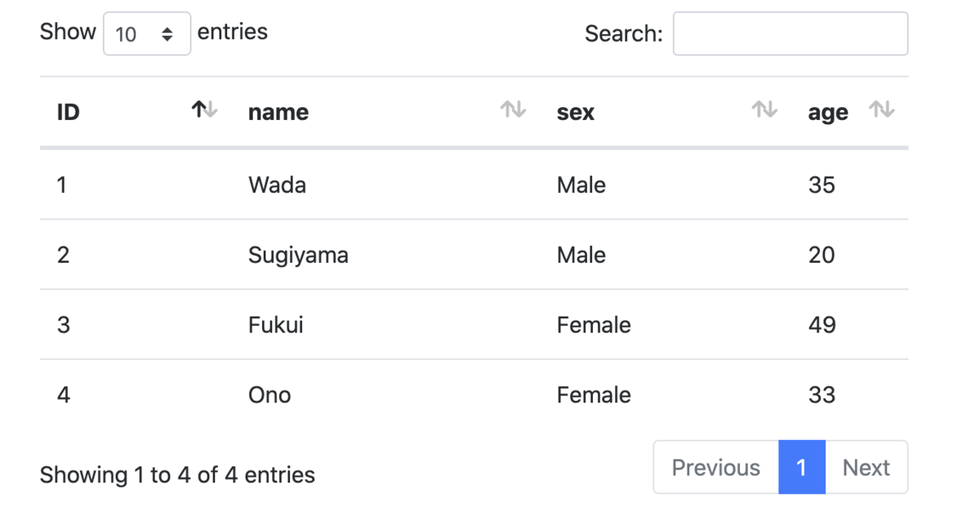Go to the Next page
980x507 pixels.
pyautogui.click(x=866, y=467)
